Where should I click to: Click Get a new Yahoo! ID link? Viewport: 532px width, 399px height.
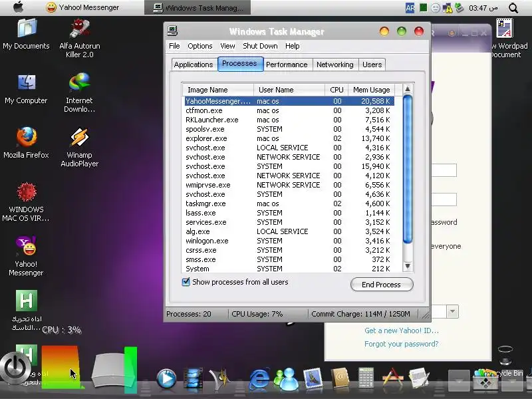402,331
